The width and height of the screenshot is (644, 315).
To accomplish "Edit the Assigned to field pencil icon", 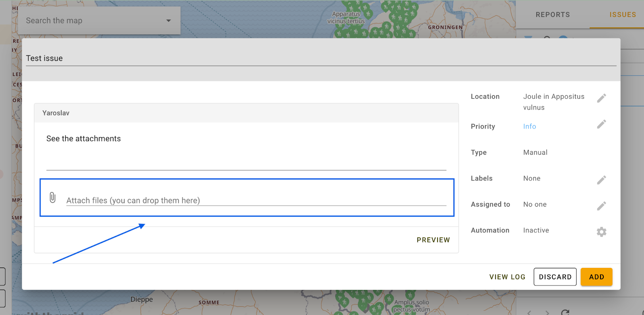I will point(601,206).
